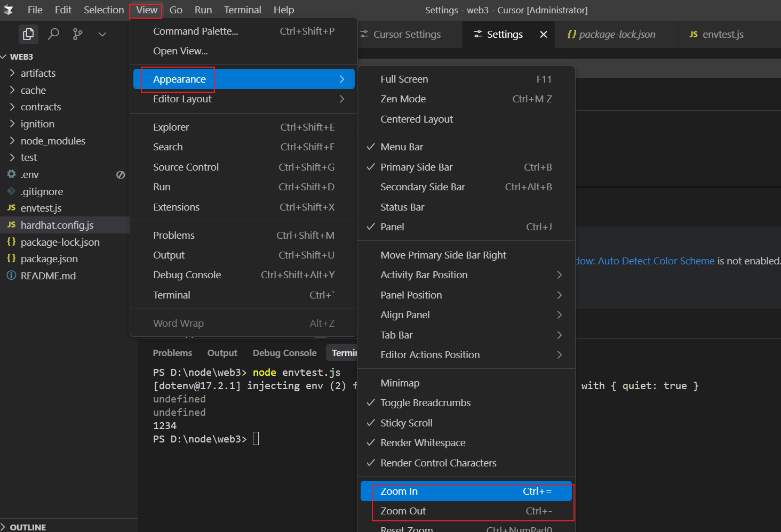Expand Panel Position submenu

pos(466,295)
